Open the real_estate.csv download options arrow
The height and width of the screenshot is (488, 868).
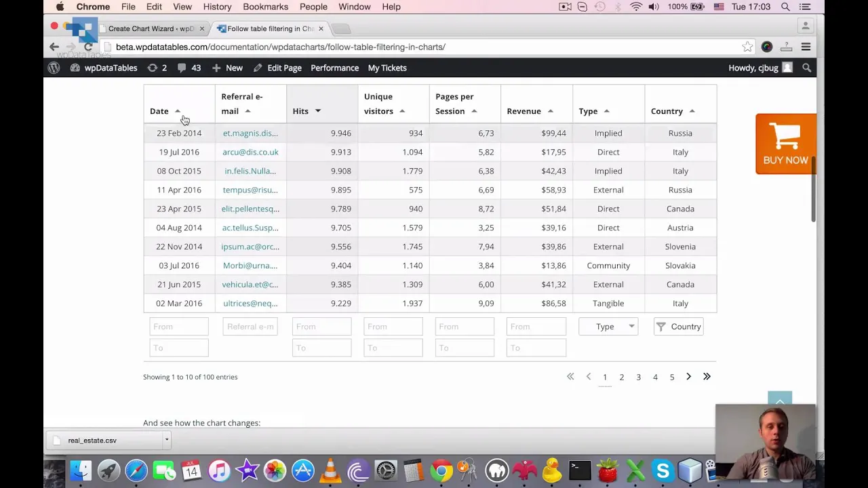(x=166, y=441)
